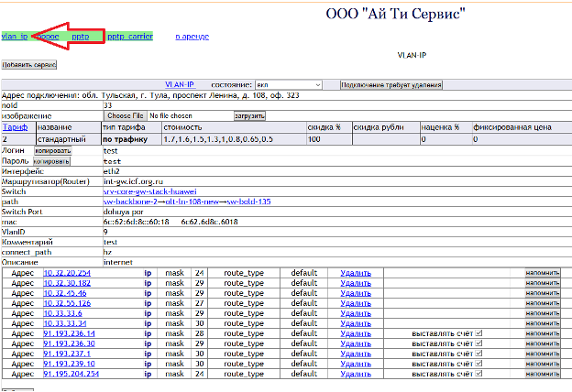Click the Choose File button
The image size is (572, 392).
click(125, 115)
